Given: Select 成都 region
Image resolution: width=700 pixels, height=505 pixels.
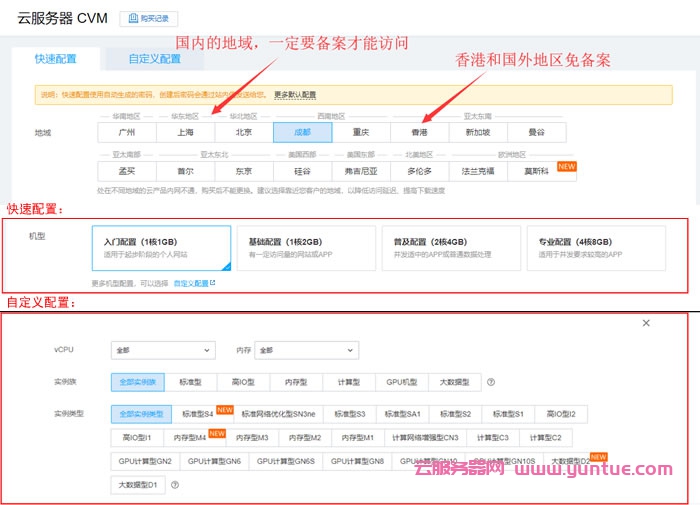Looking at the screenshot, I should tap(302, 133).
